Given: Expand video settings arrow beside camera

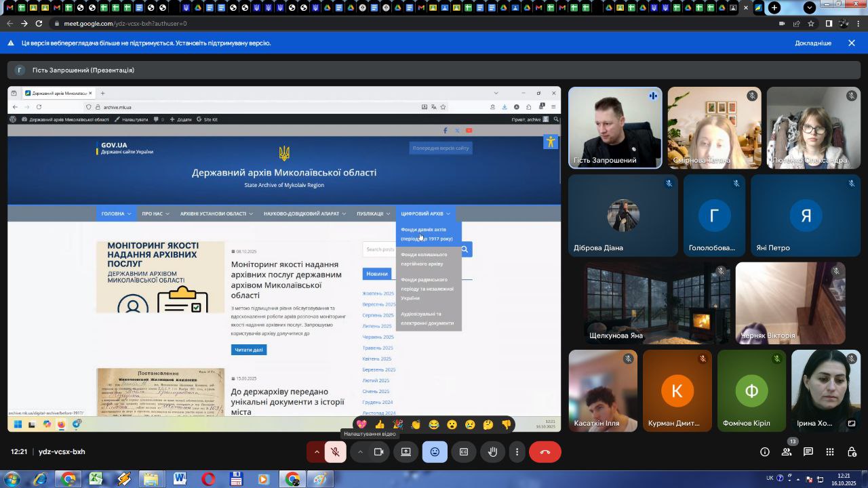Looking at the screenshot, I should click(x=360, y=452).
